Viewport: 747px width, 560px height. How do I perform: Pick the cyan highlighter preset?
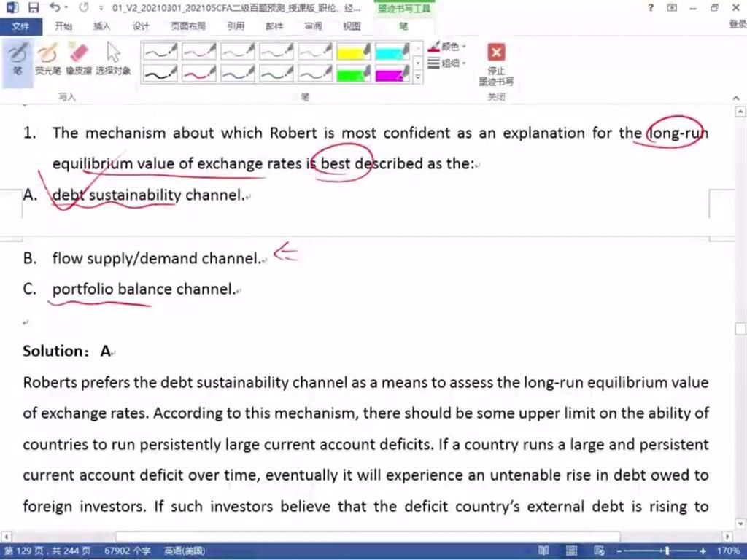[392, 51]
